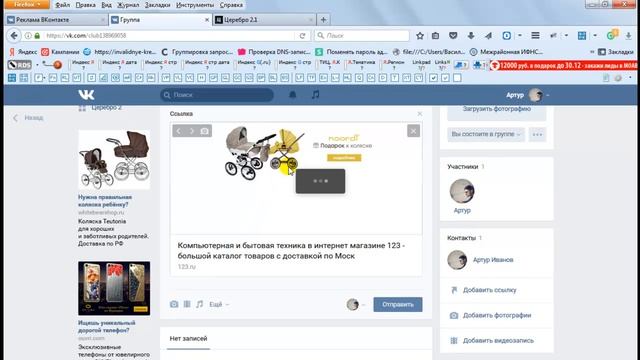640x360 pixels.
Task: Go back with the browser back arrow
Action: pos(14,36)
